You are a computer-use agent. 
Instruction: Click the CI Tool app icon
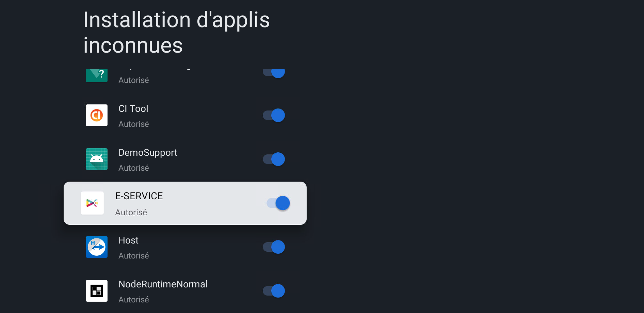coord(97,115)
